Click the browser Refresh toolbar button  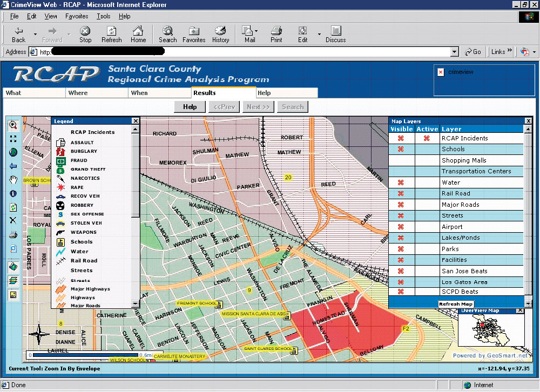point(112,35)
